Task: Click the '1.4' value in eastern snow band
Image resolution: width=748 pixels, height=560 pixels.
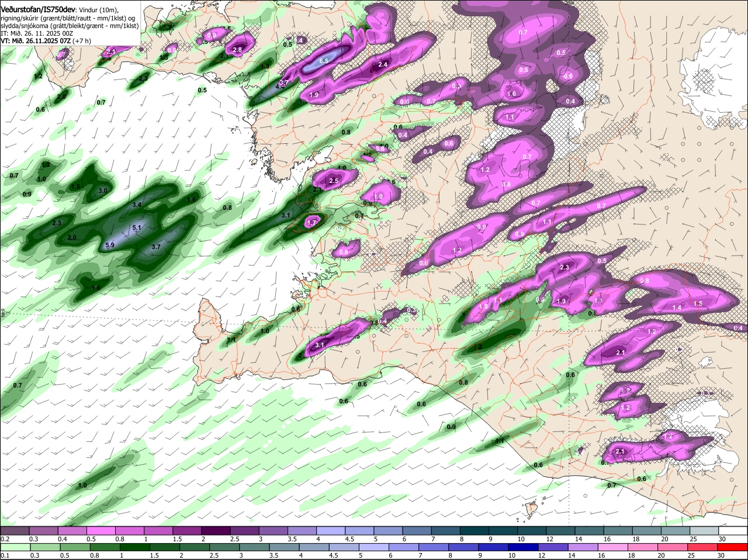Action: coord(677,307)
